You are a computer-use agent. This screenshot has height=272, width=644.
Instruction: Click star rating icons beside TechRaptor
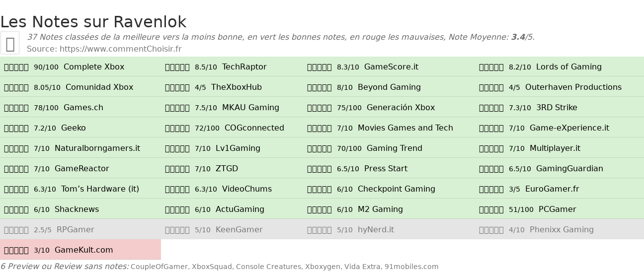177,67
